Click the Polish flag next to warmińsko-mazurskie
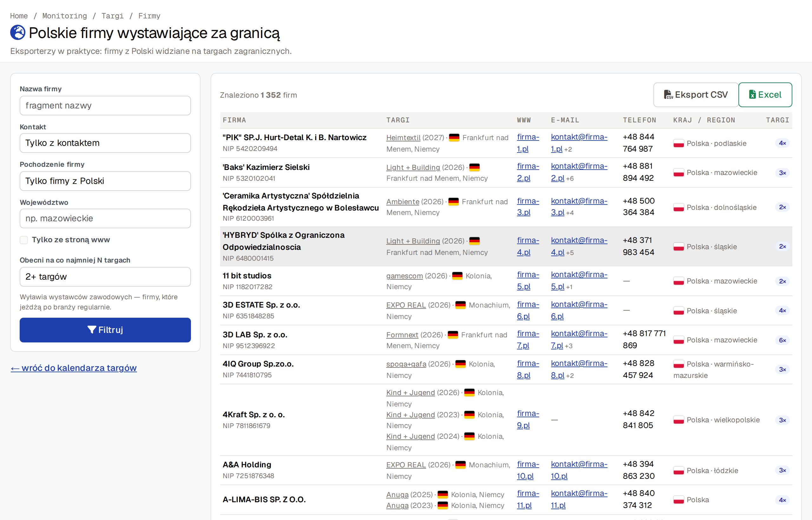Screen dimensions: 812x520 click(x=678, y=364)
